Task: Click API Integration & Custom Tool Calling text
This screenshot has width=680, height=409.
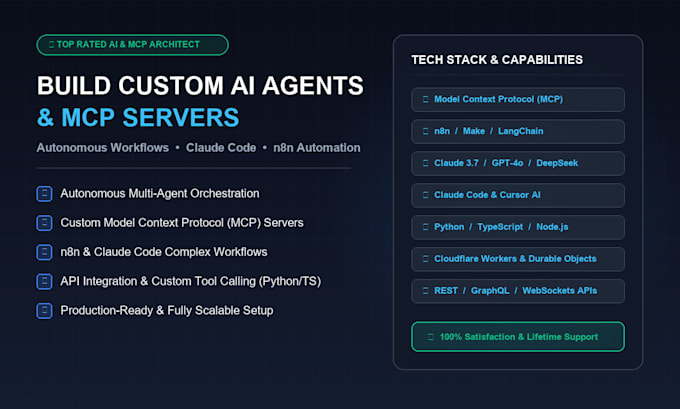Action: 191,281
